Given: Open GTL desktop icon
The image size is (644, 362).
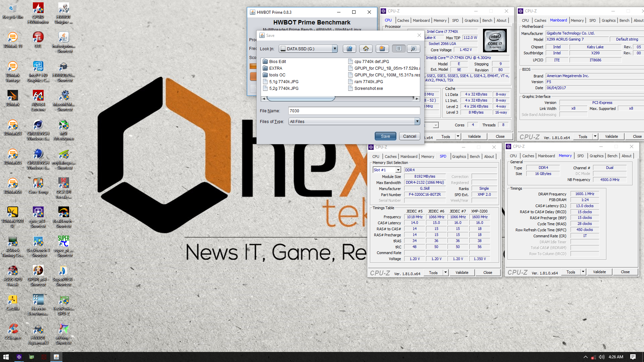Looking at the screenshot, I should tap(38, 40).
